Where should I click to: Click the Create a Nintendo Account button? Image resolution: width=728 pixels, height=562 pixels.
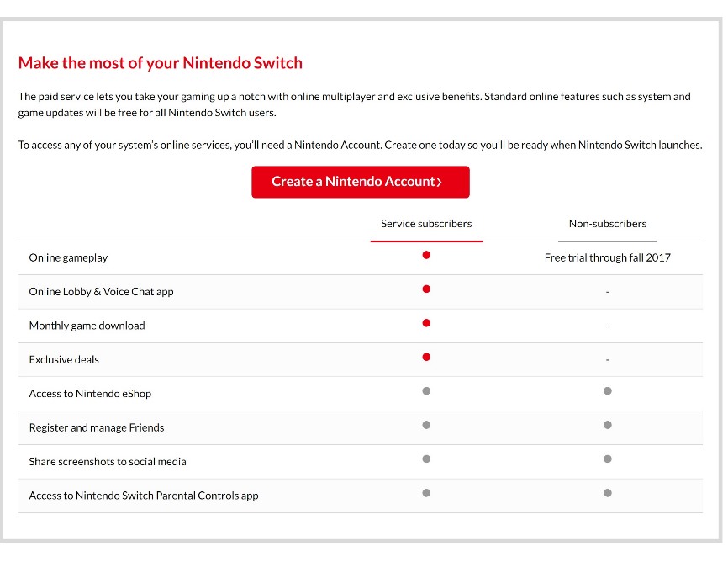click(360, 182)
